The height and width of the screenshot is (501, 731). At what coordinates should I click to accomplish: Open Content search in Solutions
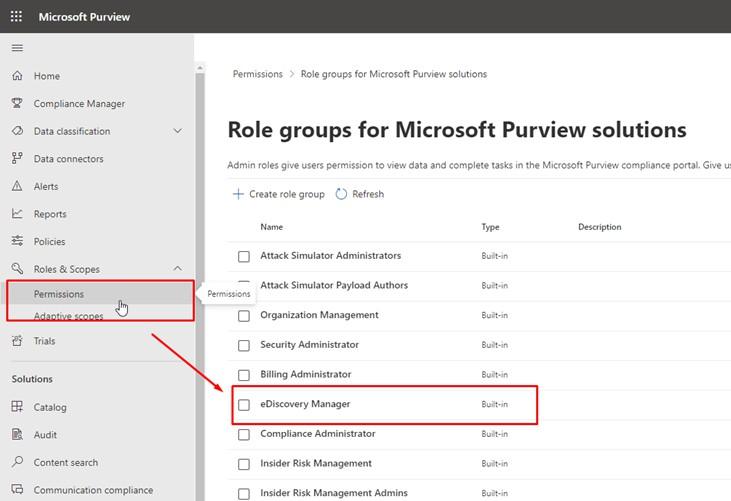coord(66,462)
